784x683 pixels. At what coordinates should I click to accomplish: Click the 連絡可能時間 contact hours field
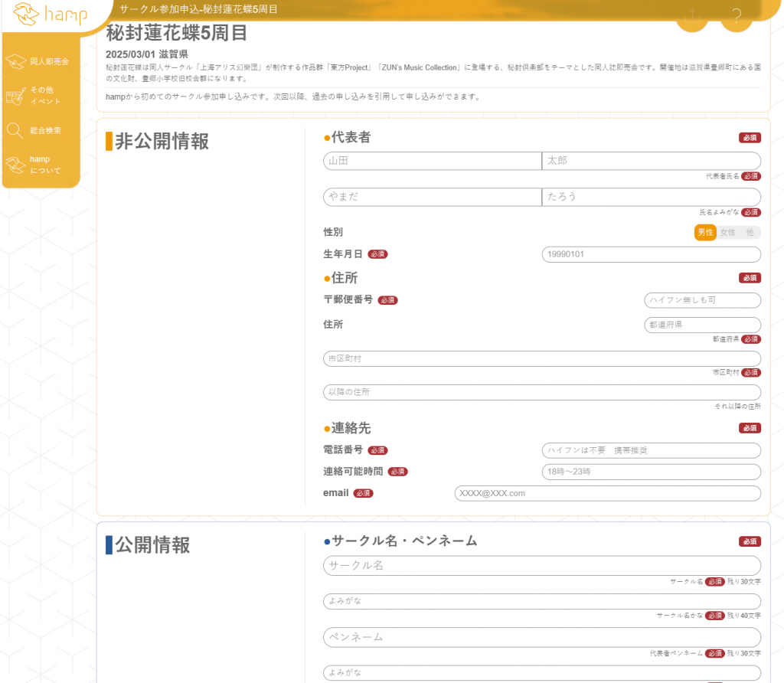[x=651, y=472]
